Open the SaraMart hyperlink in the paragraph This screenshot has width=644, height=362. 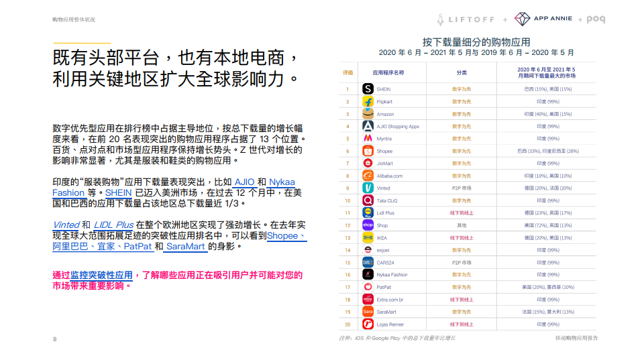pos(186,247)
